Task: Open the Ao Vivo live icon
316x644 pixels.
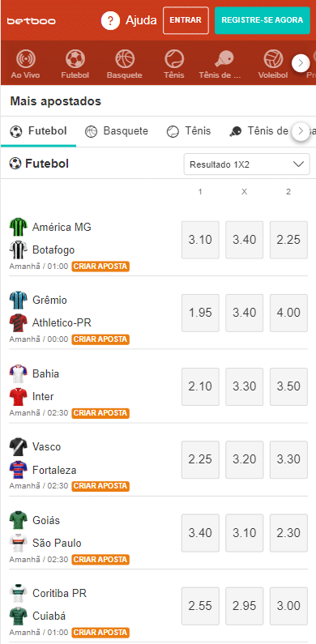Action: pos(25,60)
